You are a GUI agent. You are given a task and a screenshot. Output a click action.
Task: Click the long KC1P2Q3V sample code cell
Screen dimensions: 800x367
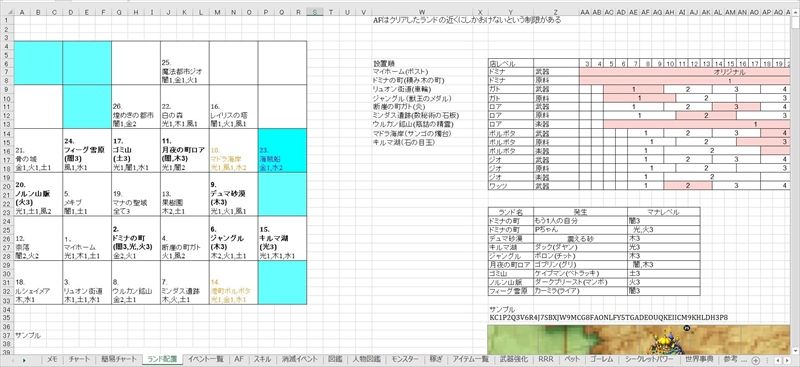(x=608, y=317)
